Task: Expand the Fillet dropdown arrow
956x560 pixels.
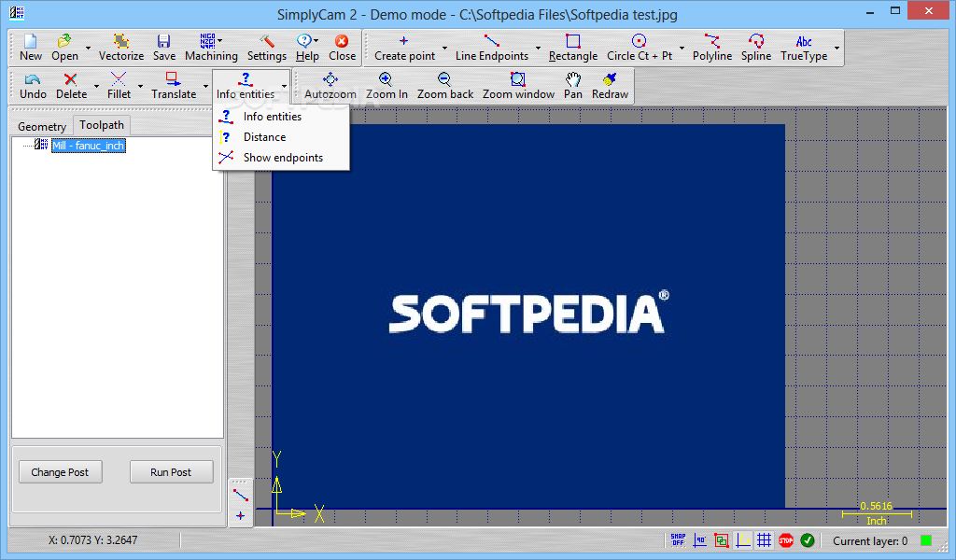Action: [x=140, y=86]
